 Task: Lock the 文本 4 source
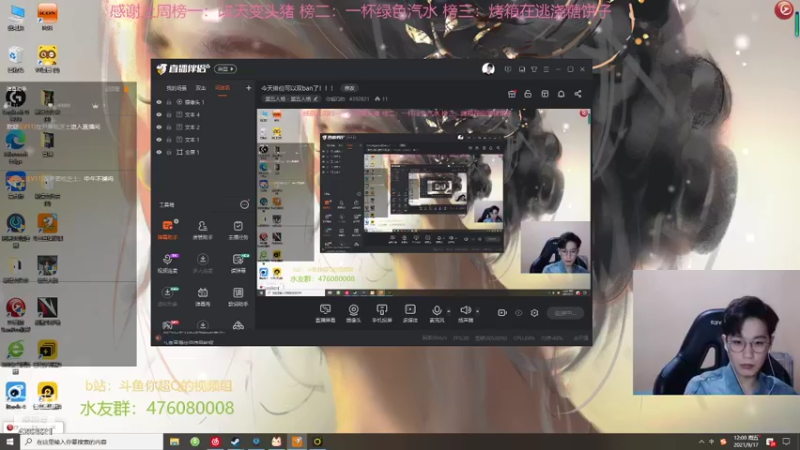[169, 115]
